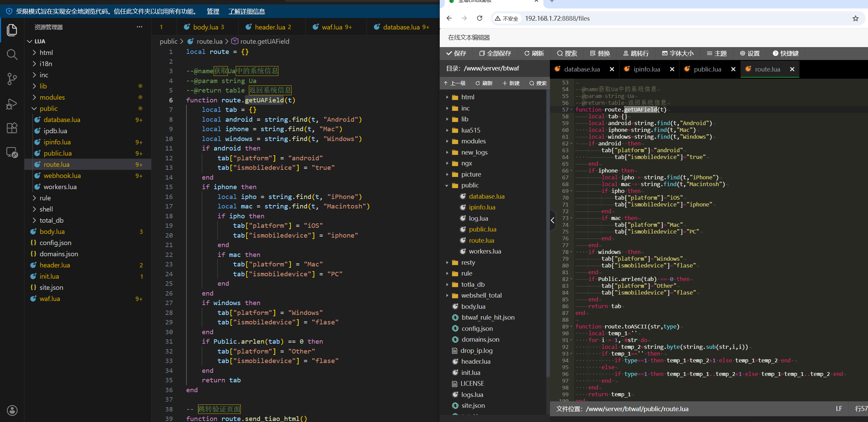Open explorer more actions ellipsis
The width and height of the screenshot is (868, 422).
click(x=139, y=27)
